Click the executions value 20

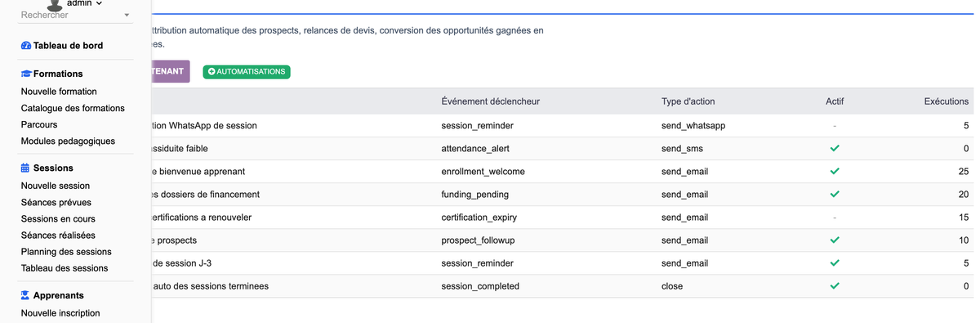(964, 195)
